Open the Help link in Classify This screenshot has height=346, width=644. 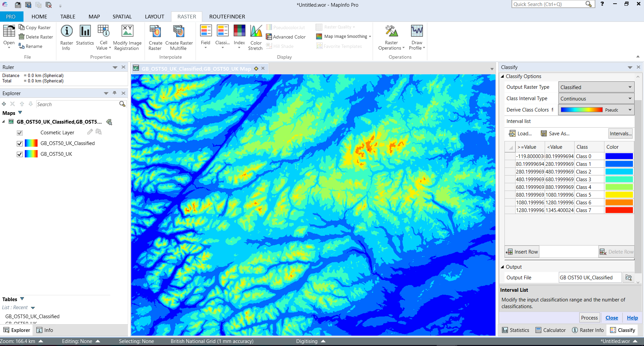632,318
